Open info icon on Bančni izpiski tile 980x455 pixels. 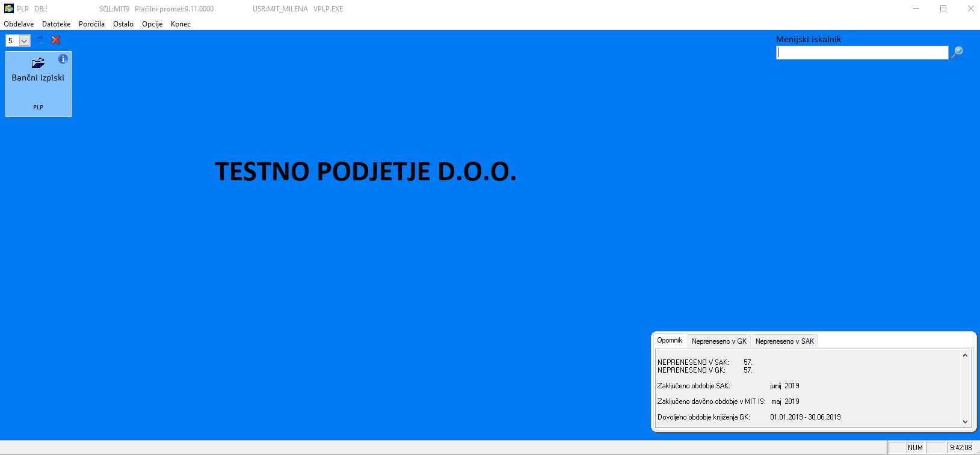pos(63,60)
